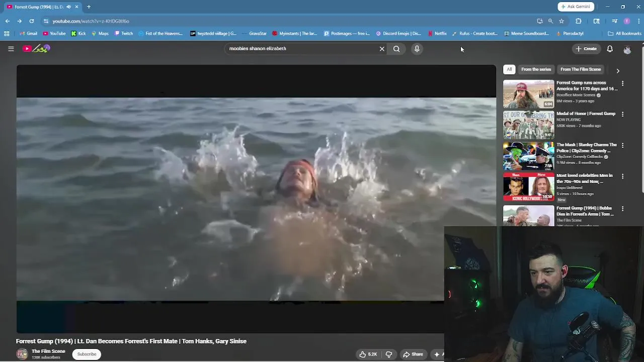Open the All Bookmarks folder
This screenshot has width=644, height=362.
pos(624,34)
